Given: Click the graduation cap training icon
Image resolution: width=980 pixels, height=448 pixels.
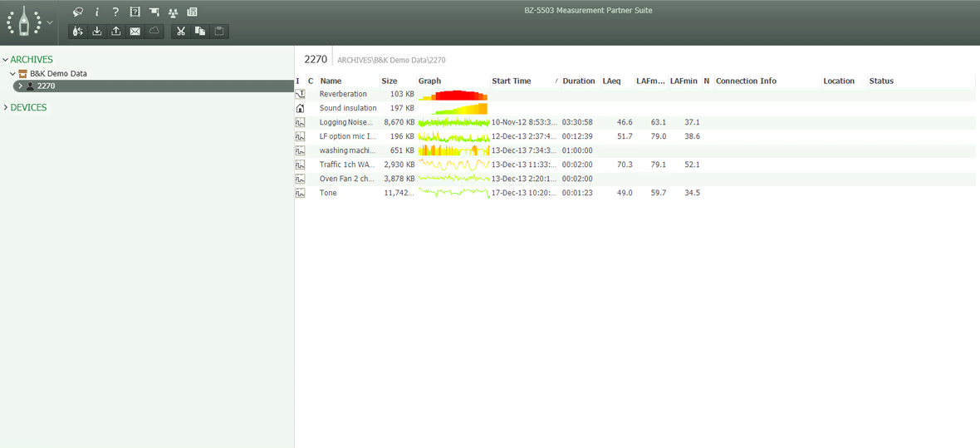Looking at the screenshot, I should 154,12.
